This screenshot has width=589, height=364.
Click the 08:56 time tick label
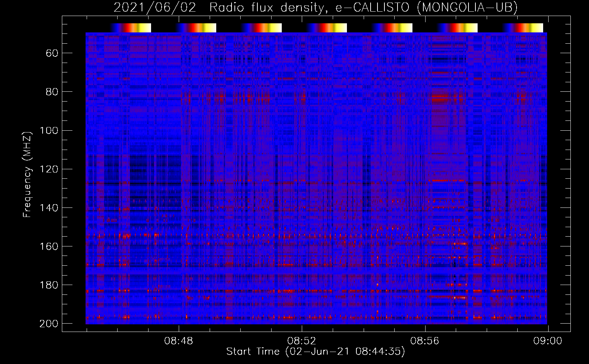point(425,341)
